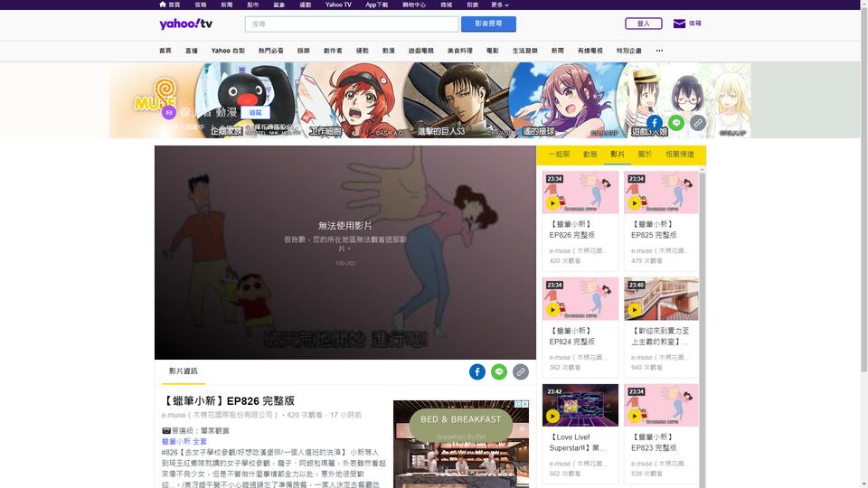Open 股市 in top purple bar
Viewport: 868px width, 488px height.
coord(253,5)
